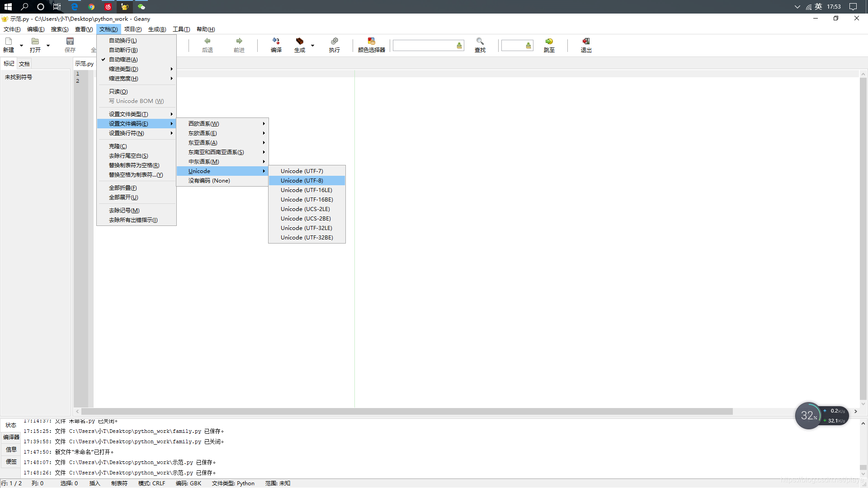Toggle 自动换行 (line wrapping) option
The width and height of the screenshot is (868, 488).
click(137, 41)
